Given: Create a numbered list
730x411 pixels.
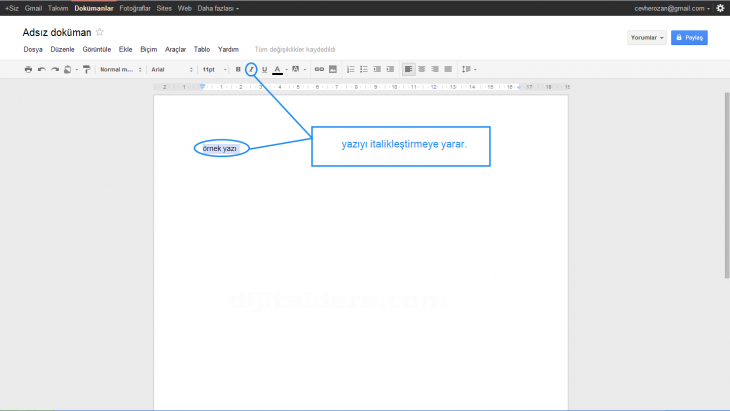Looking at the screenshot, I should (350, 69).
